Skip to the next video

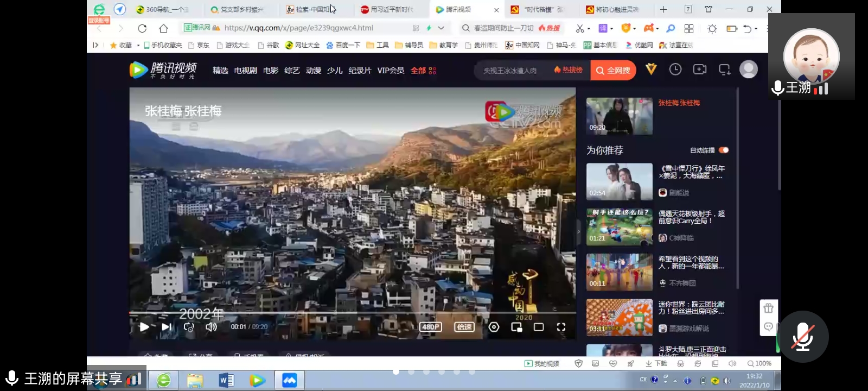pyautogui.click(x=167, y=327)
